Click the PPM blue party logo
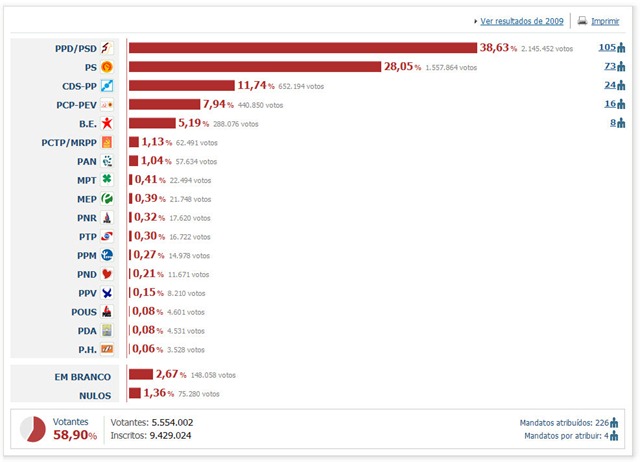The height and width of the screenshot is (462, 640). point(107,255)
